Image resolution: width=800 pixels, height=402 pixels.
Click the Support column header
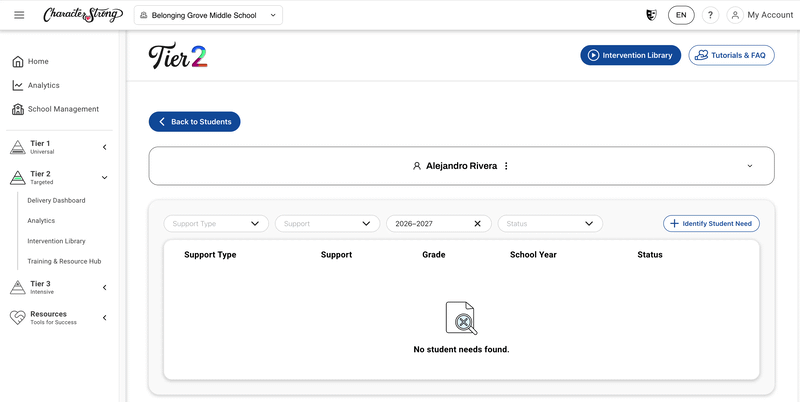click(336, 255)
